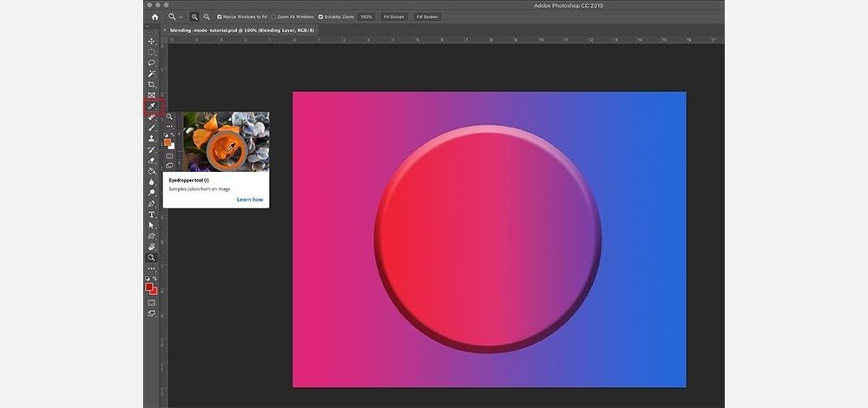This screenshot has width=868, height=408.
Task: Disable the Scrubby Zoom checkbox
Action: 321,16
